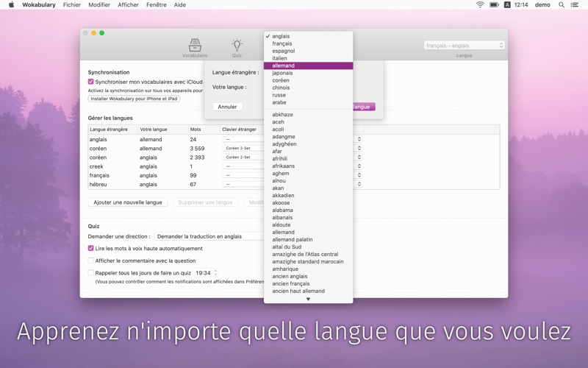Click the Wi-Fi status icon

[x=480, y=4]
